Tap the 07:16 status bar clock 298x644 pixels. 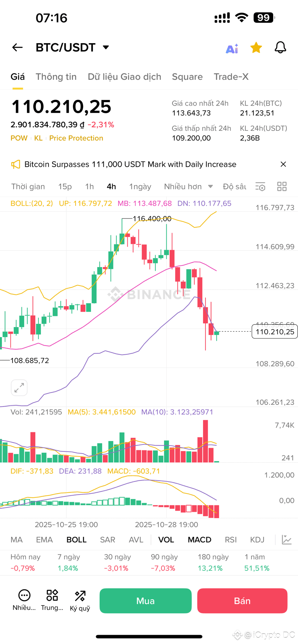[51, 18]
